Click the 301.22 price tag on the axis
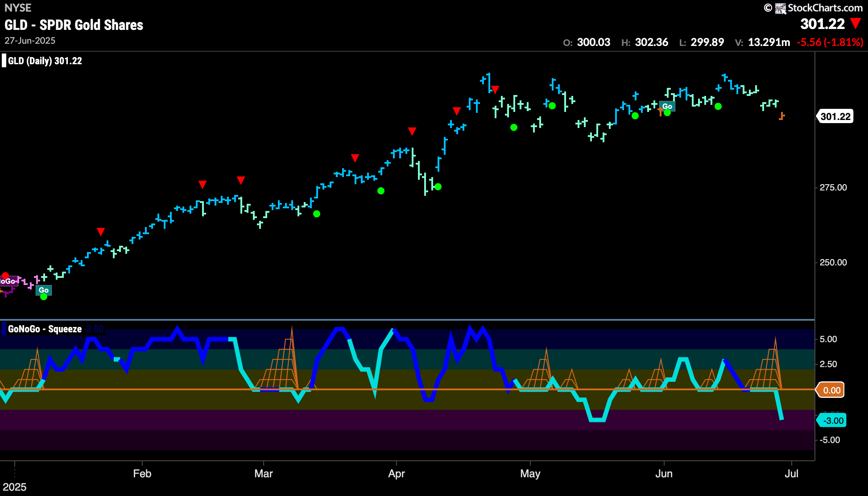This screenshot has width=868, height=496. click(835, 117)
